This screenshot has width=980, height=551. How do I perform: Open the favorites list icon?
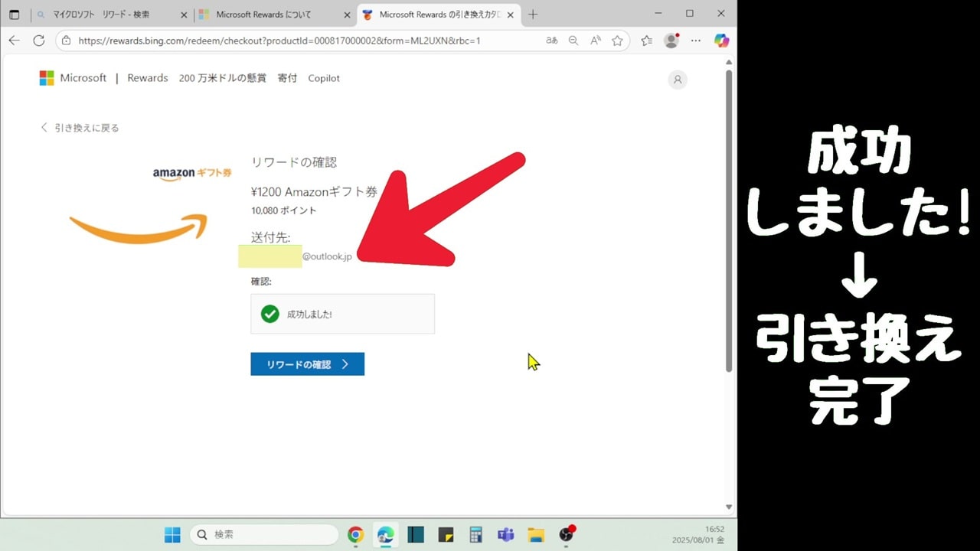(647, 41)
